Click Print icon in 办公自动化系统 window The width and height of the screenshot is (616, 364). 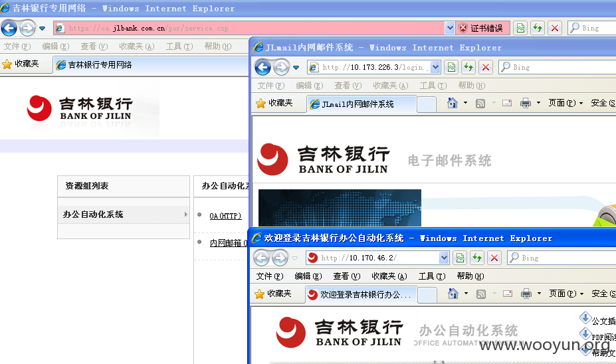tap(526, 294)
